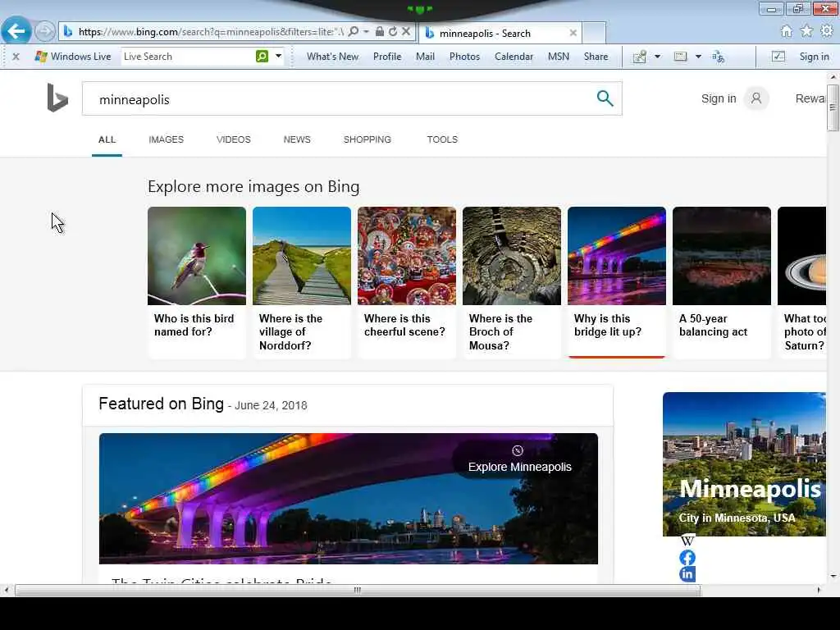The image size is (840, 630).
Task: Open a new blank tab
Action: tap(594, 33)
